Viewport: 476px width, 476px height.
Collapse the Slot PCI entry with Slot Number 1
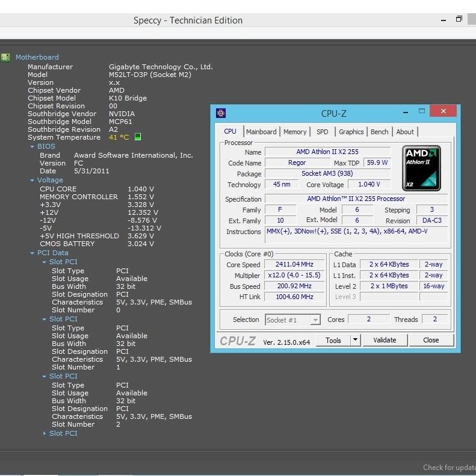[x=45, y=320]
